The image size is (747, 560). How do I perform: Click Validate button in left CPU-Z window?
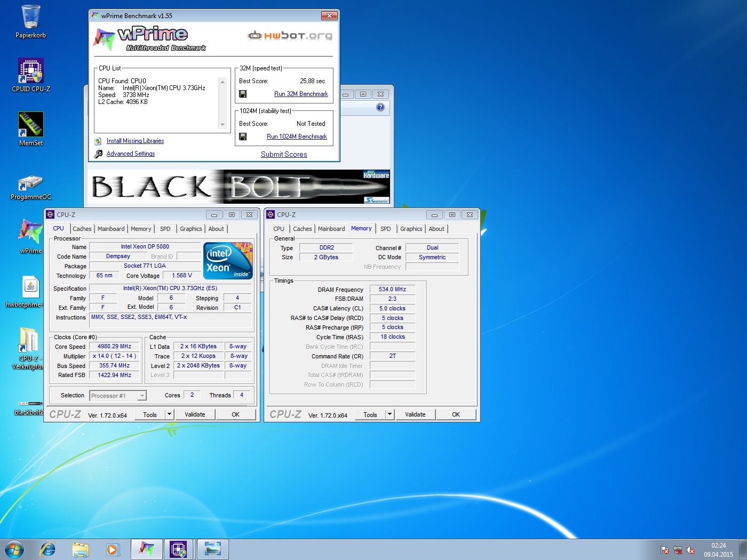[x=195, y=414]
